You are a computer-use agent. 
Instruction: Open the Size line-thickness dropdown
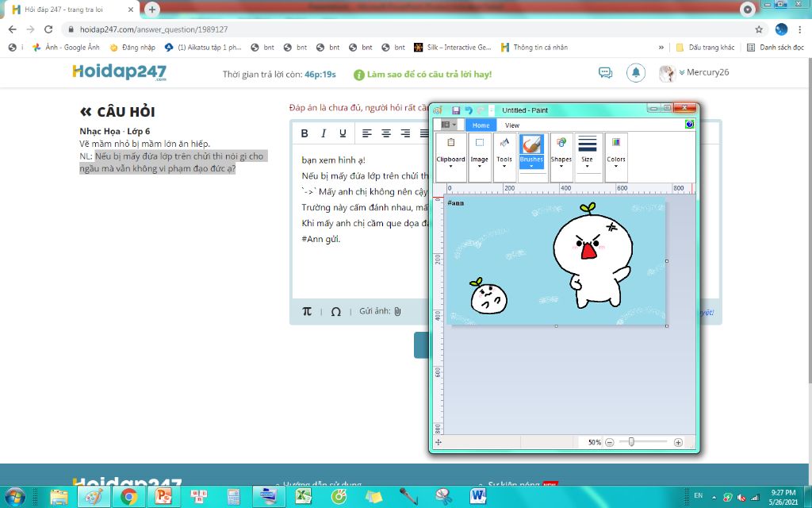coord(588,157)
